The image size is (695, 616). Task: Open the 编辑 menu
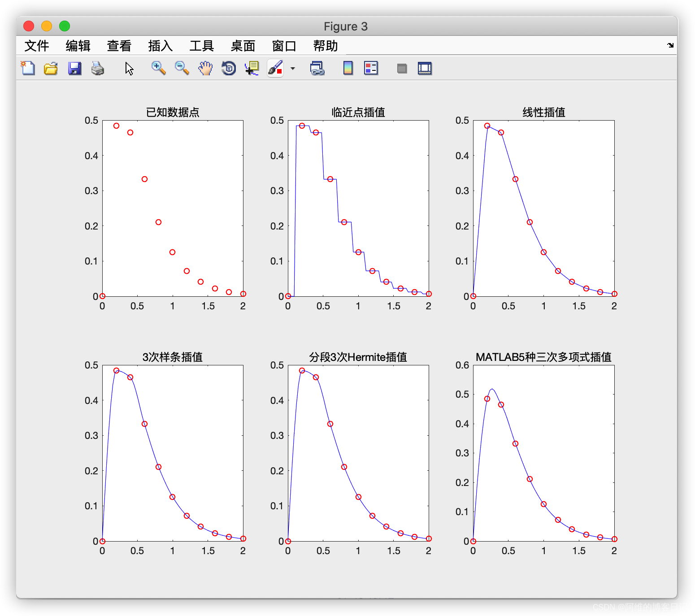[x=78, y=46]
